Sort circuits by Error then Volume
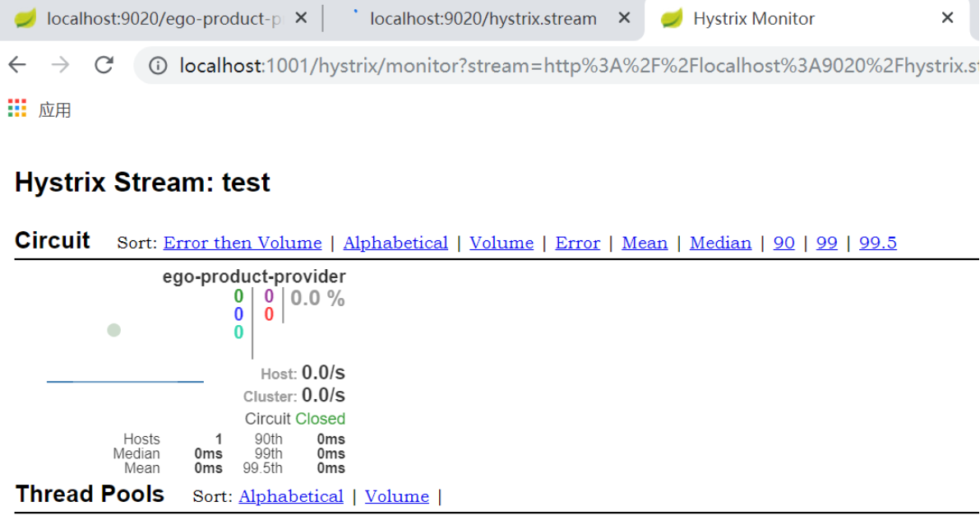 click(243, 243)
